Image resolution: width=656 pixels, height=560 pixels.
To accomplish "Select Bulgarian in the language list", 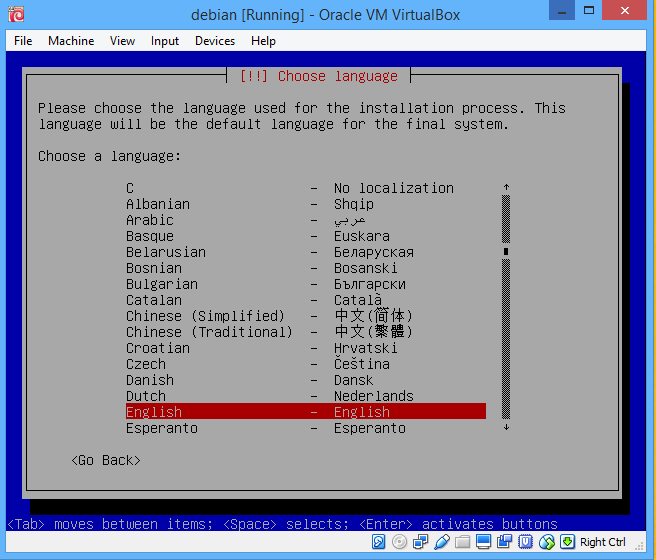I will (x=306, y=284).
